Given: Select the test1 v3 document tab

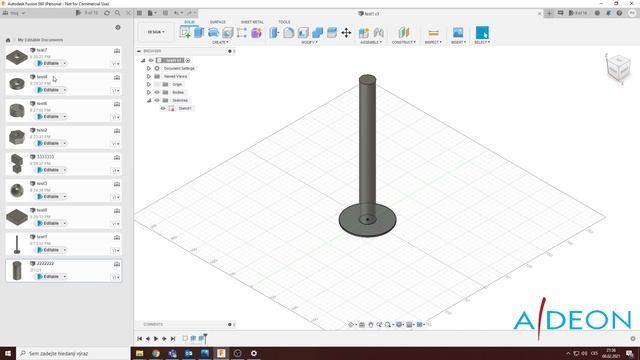Looking at the screenshot, I should pyautogui.click(x=369, y=13).
